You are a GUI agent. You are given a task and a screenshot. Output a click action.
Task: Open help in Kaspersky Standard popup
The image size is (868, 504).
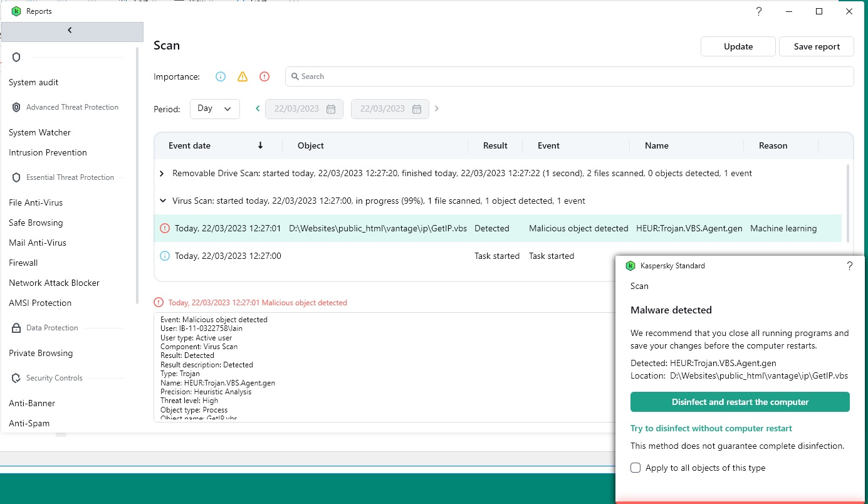(x=850, y=266)
